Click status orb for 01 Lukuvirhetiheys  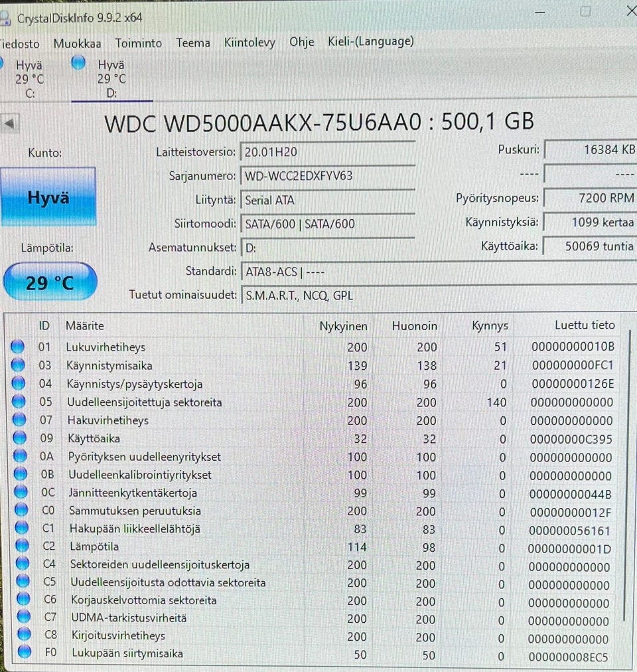click(17, 347)
